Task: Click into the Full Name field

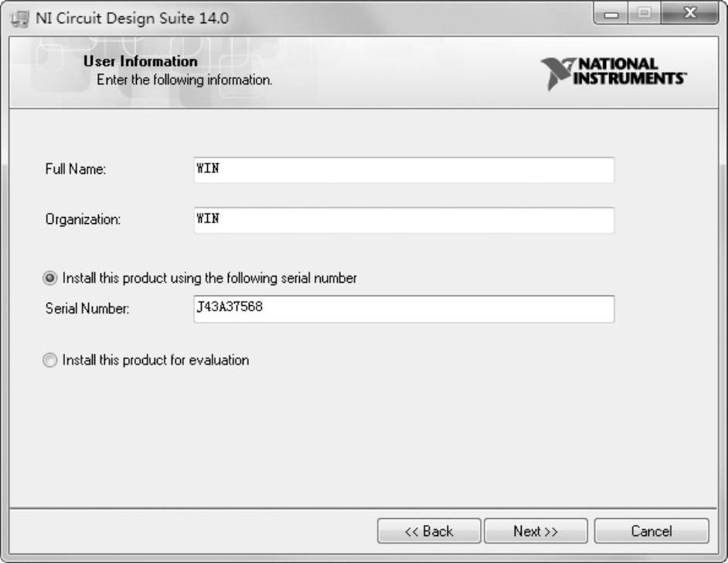Action: coord(404,170)
